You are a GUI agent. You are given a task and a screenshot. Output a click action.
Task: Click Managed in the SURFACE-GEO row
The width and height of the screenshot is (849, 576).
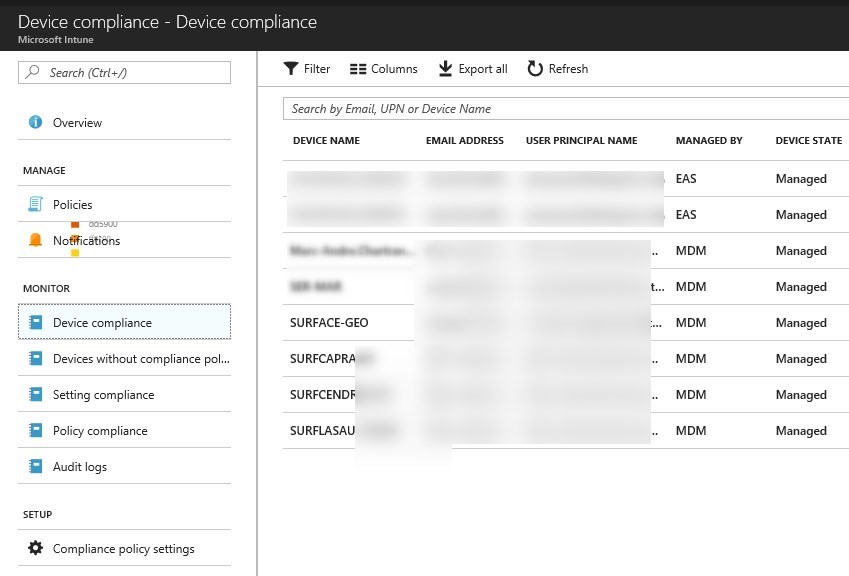point(801,323)
